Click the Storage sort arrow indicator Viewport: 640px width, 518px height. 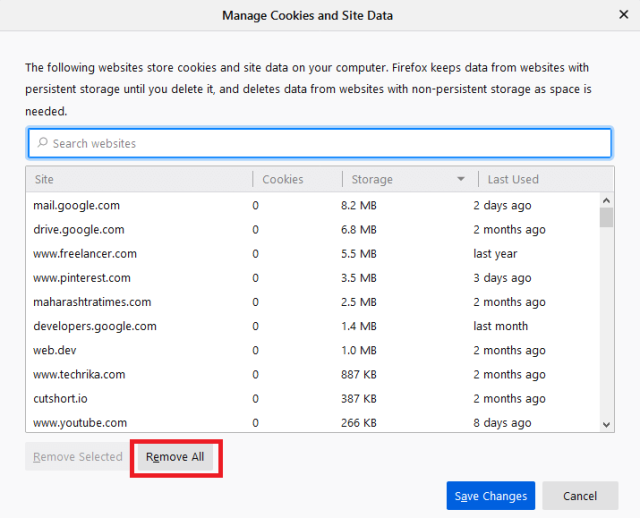tap(461, 179)
